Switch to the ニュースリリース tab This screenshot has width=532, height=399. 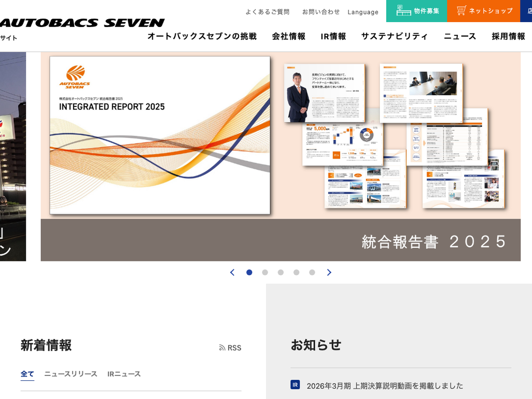click(x=70, y=374)
